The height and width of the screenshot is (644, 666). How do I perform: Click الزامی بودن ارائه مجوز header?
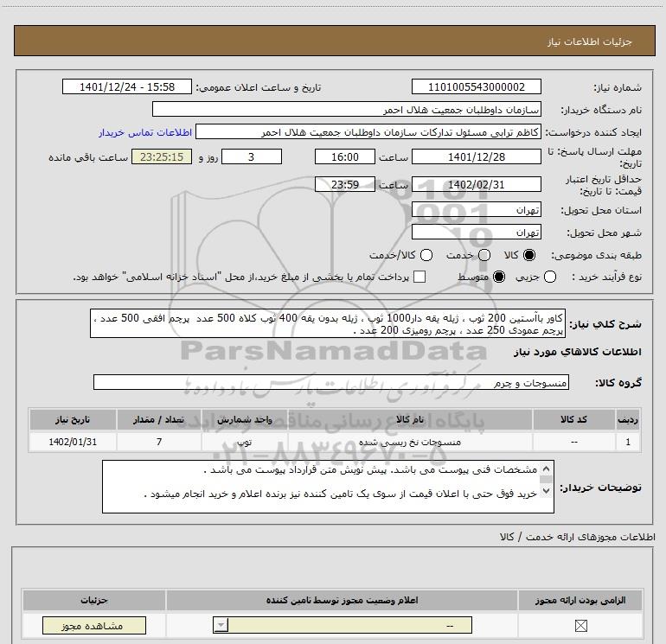coord(580,600)
